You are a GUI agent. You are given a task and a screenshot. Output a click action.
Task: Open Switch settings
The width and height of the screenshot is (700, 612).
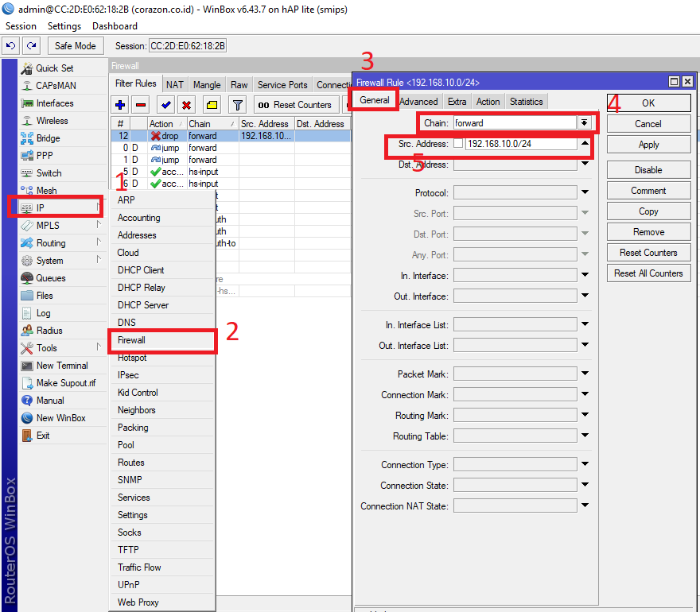click(x=49, y=173)
